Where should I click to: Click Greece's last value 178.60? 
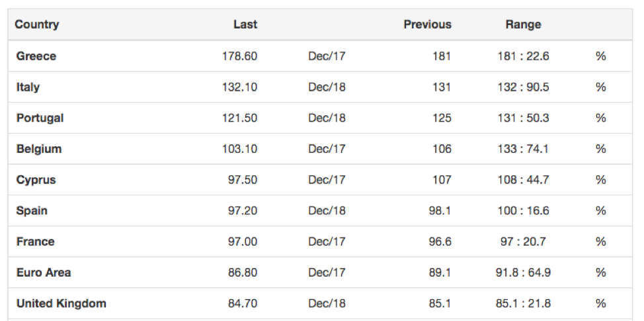point(239,56)
